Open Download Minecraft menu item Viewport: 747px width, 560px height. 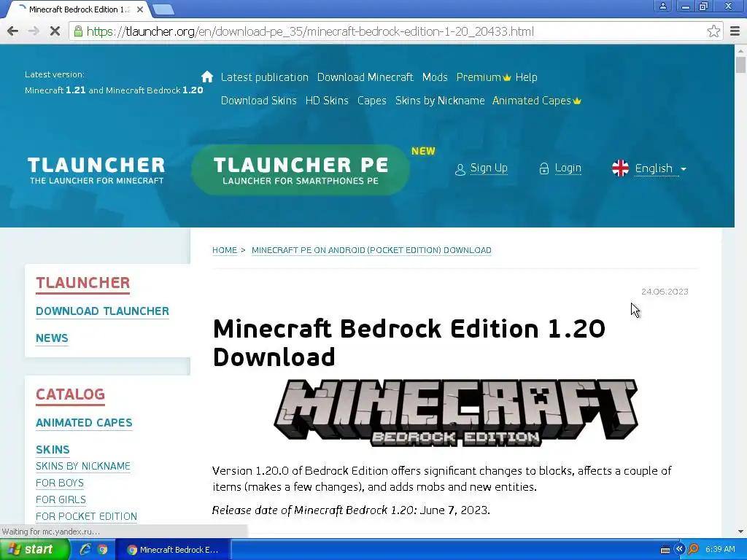coord(365,77)
